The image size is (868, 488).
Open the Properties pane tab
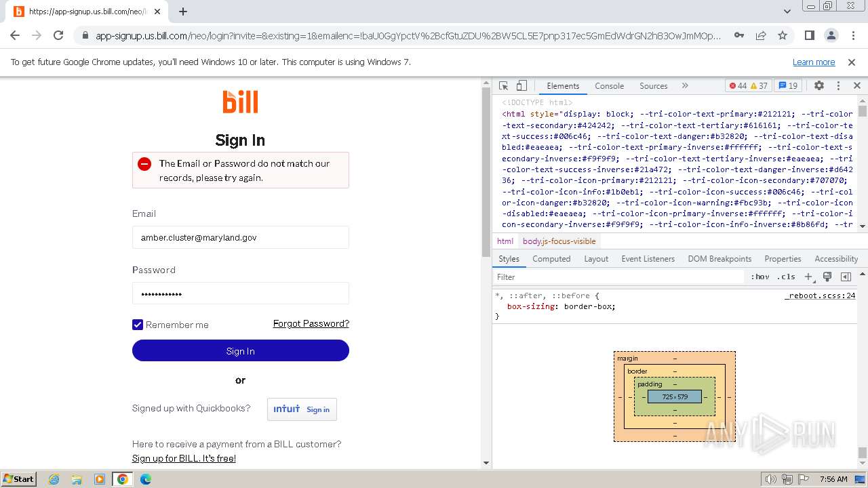pos(783,259)
